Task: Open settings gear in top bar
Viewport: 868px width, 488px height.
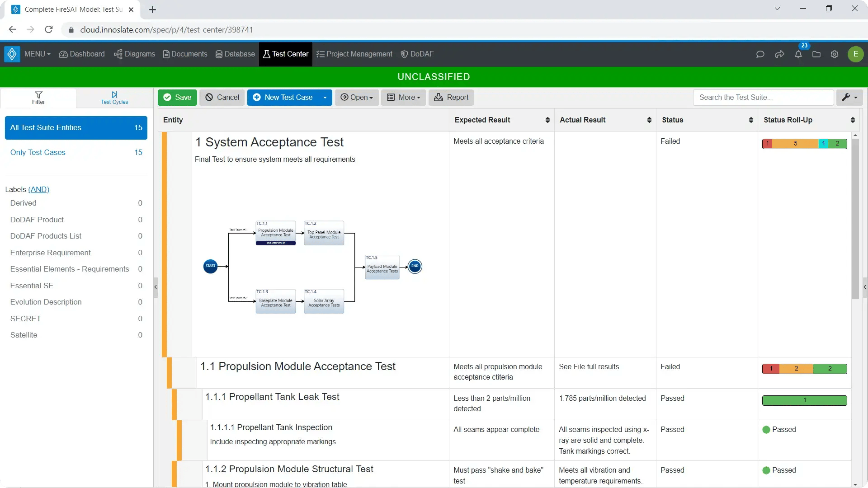Action: click(x=835, y=54)
